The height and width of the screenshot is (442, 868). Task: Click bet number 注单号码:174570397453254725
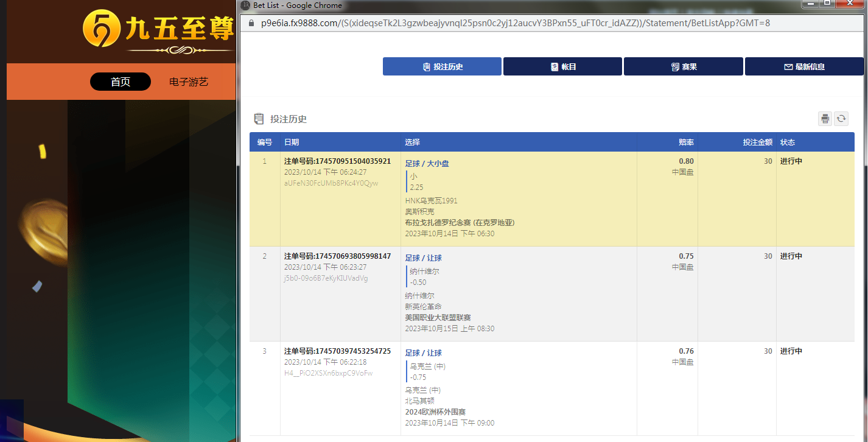(338, 351)
